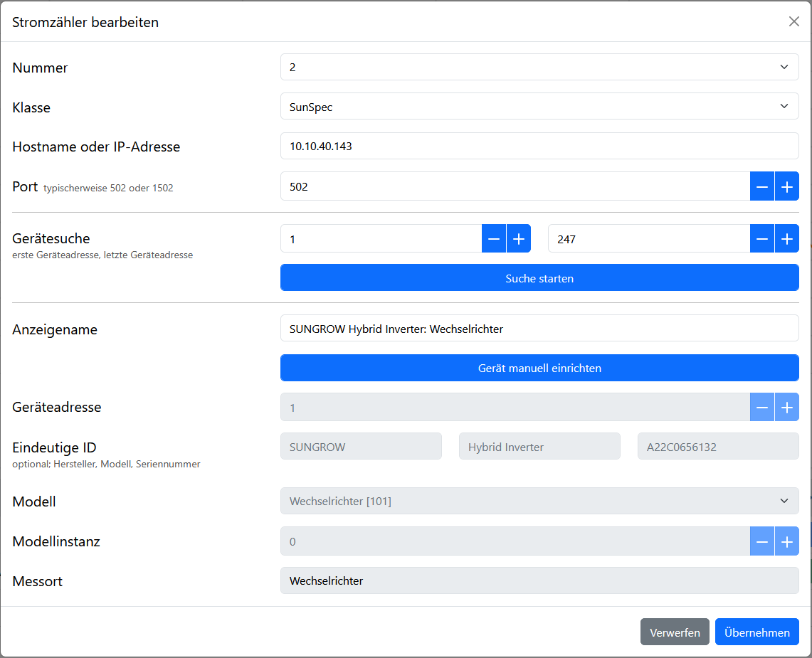
Task: Decrease the Port value with minus icon
Action: (761, 186)
